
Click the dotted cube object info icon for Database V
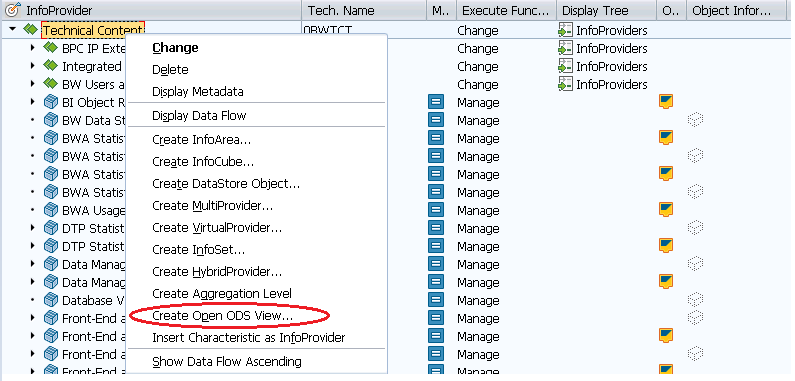pos(695,299)
